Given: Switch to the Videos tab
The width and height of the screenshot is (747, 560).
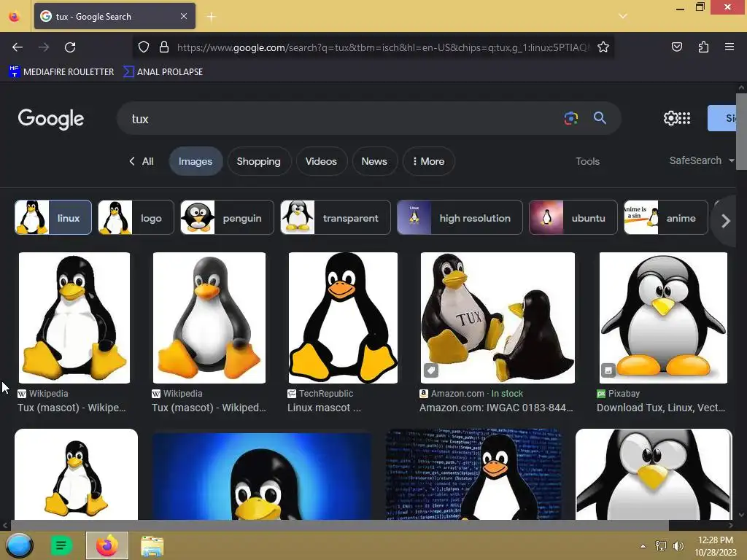Looking at the screenshot, I should [321, 161].
